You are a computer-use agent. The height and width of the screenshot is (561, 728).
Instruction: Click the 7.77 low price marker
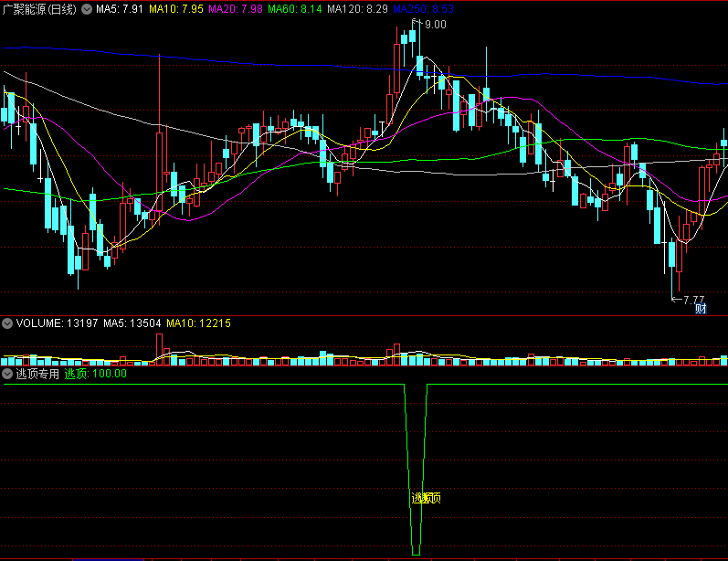(x=693, y=300)
